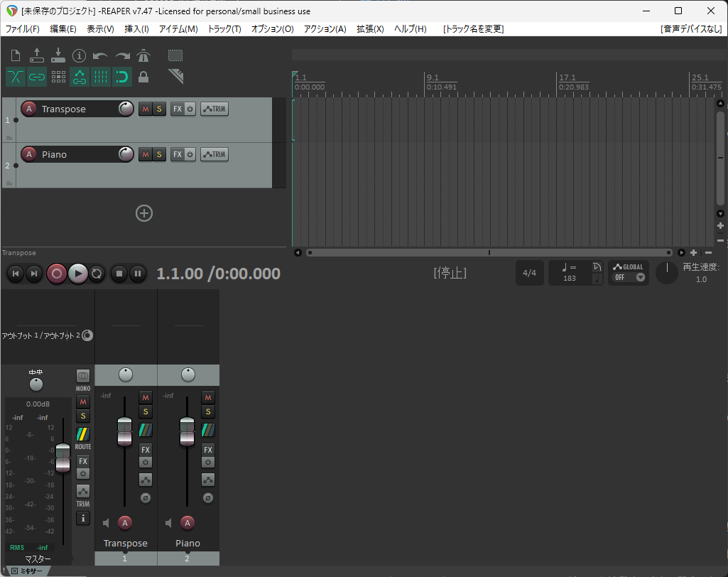Image resolution: width=728 pixels, height=577 pixels.
Task: Click the New Project toolbar icon
Action: point(16,55)
